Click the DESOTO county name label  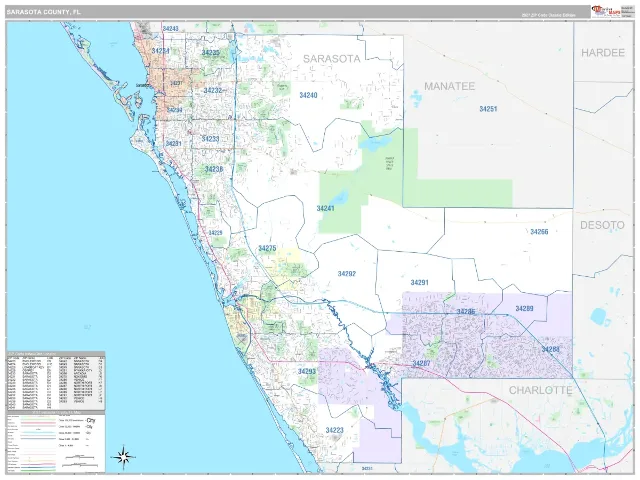602,225
